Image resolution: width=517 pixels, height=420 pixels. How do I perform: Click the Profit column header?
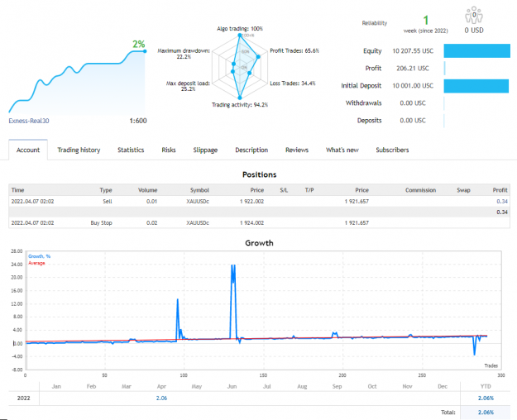click(x=500, y=190)
